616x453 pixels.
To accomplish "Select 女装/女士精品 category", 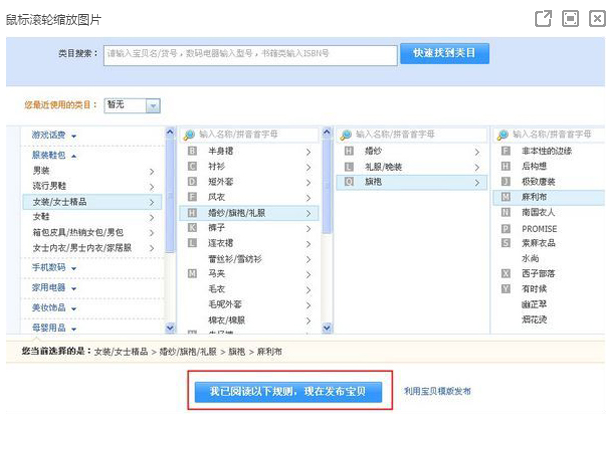I will click(92, 202).
